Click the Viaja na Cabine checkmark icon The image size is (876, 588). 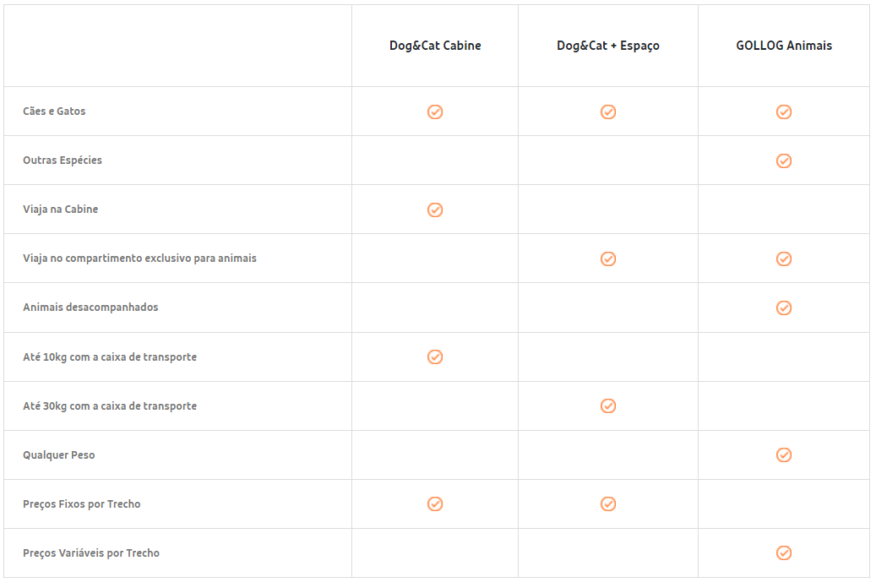[x=435, y=210]
